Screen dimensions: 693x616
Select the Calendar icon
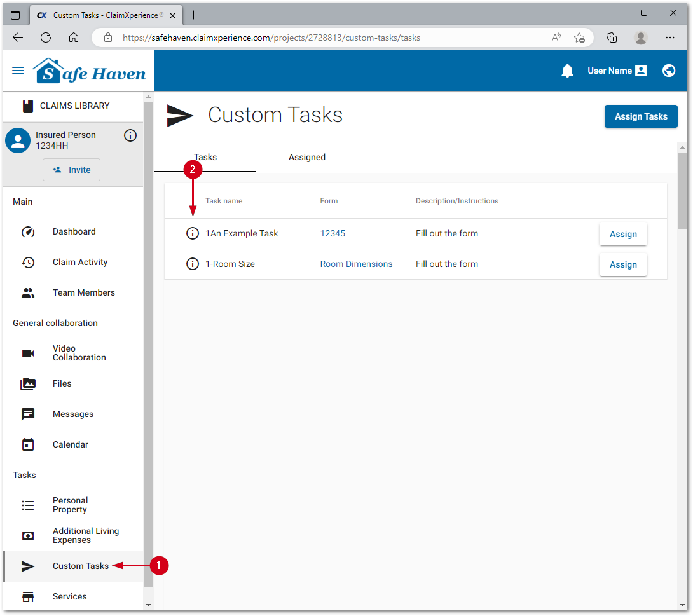[28, 444]
